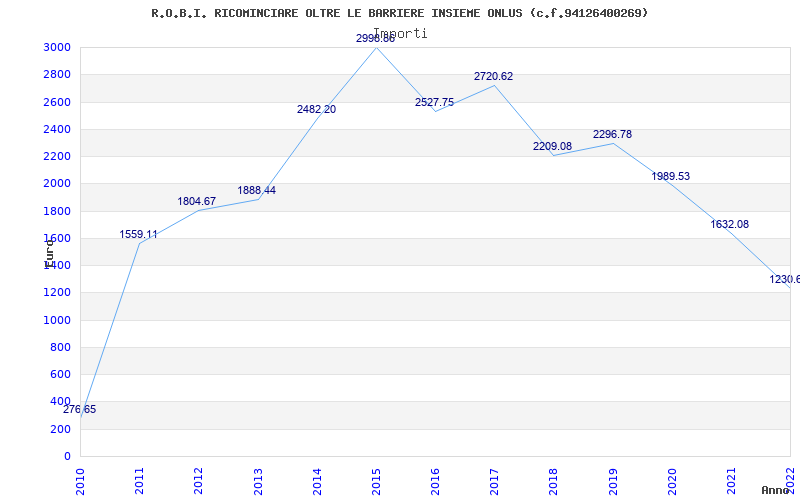Select the 2000 y-axis tick label

[58, 184]
